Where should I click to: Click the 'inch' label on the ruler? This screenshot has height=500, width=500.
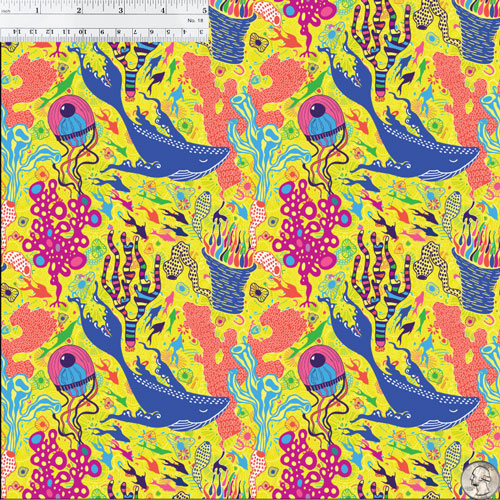click(x=6, y=11)
